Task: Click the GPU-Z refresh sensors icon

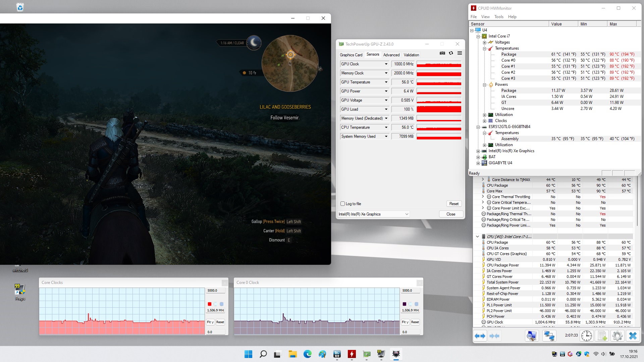Action: pos(451,53)
